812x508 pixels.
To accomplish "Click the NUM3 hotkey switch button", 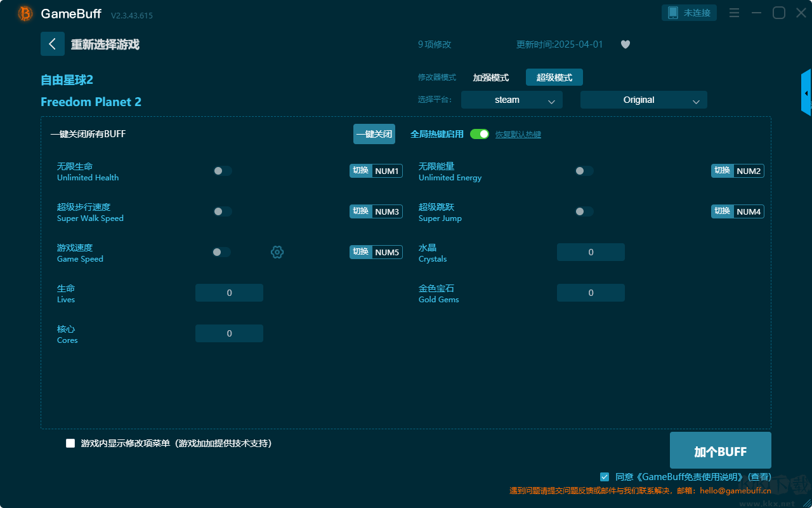I will coord(376,211).
